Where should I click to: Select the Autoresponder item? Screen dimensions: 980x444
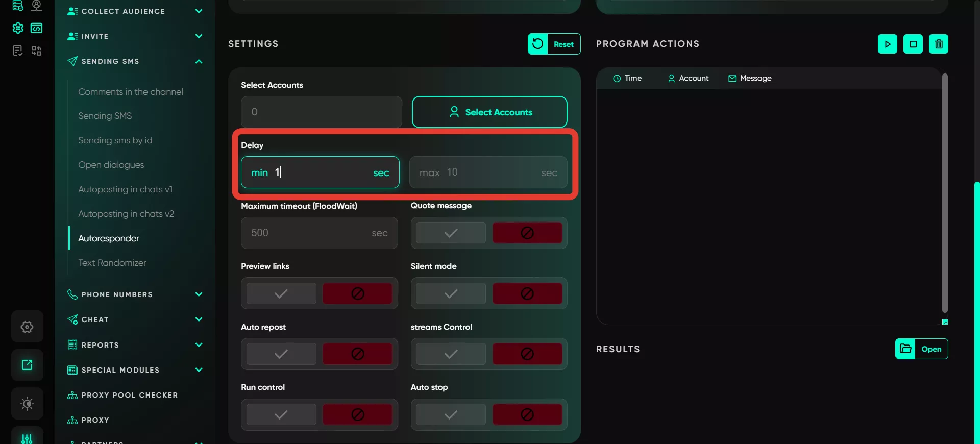coord(108,238)
